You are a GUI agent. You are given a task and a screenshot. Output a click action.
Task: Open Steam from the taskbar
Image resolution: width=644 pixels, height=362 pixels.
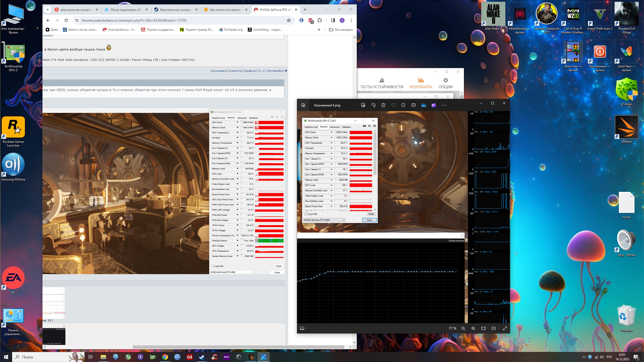202,357
